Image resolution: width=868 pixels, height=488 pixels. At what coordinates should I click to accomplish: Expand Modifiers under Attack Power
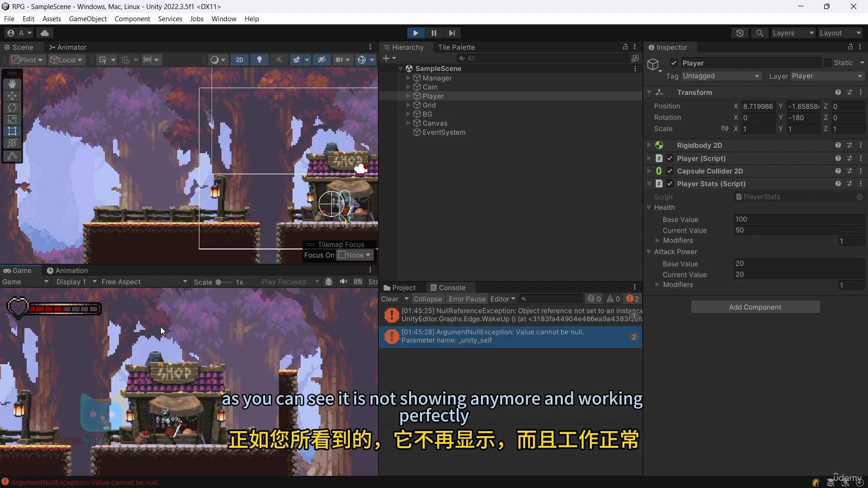coord(658,285)
